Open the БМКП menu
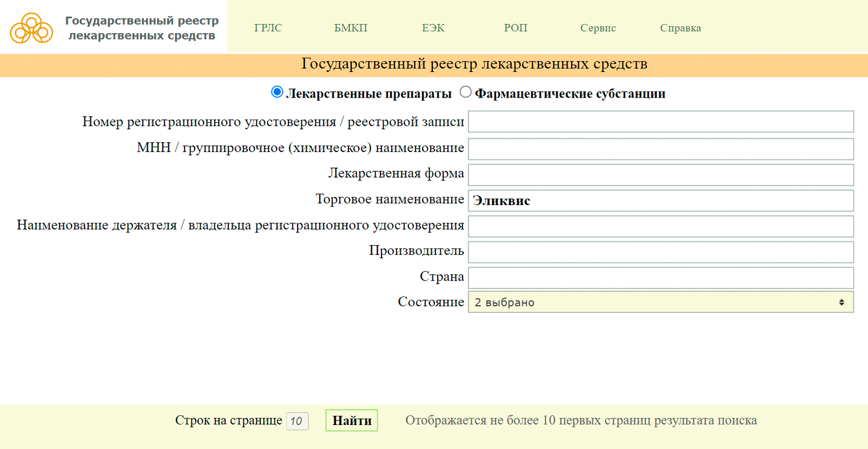This screenshot has height=449, width=868. [x=351, y=28]
